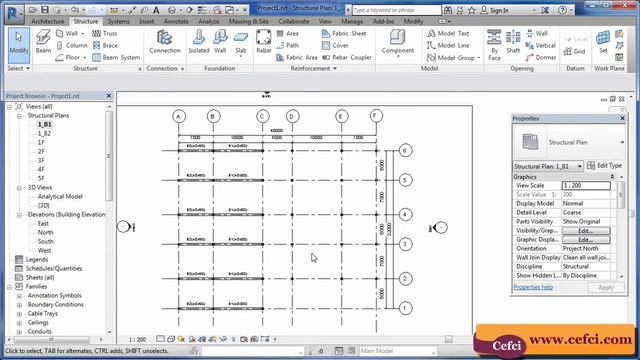Choose the Beam tool
640x360 pixels.
tap(43, 42)
